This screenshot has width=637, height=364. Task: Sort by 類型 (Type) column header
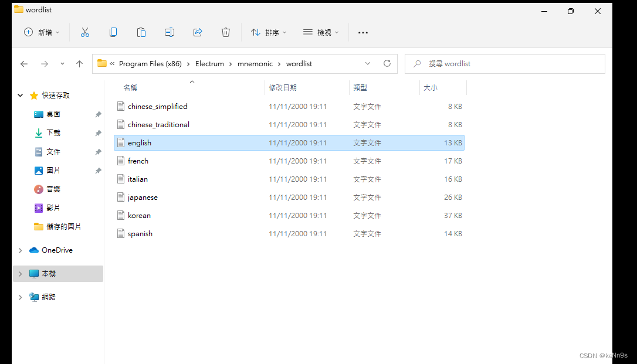tap(360, 88)
